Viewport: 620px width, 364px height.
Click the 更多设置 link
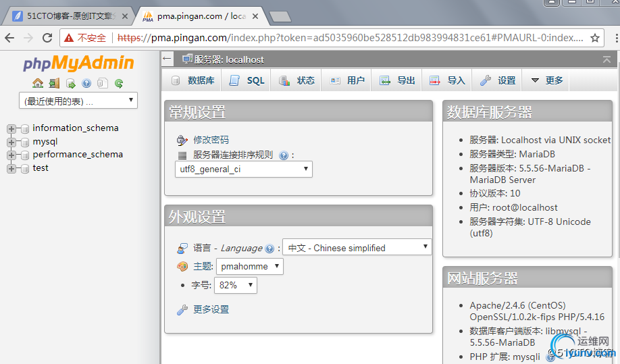pos(211,309)
